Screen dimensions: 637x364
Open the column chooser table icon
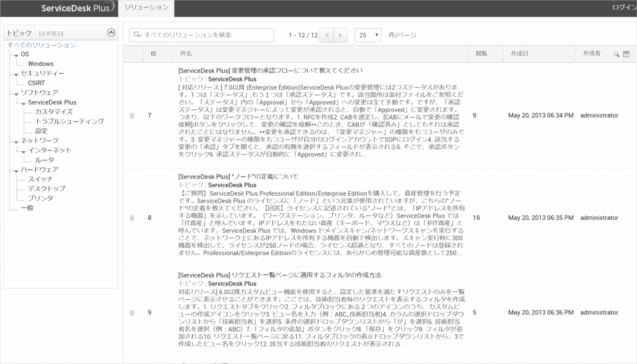626,54
